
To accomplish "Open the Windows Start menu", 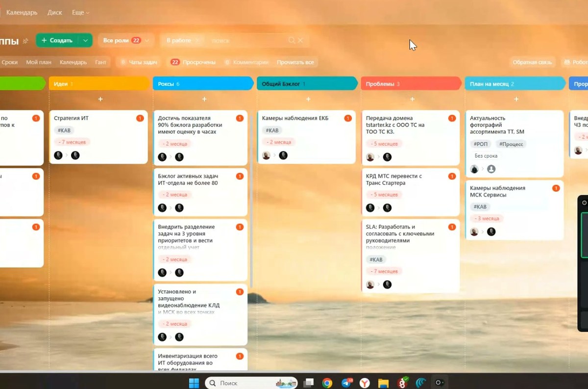I will pyautogui.click(x=195, y=383).
